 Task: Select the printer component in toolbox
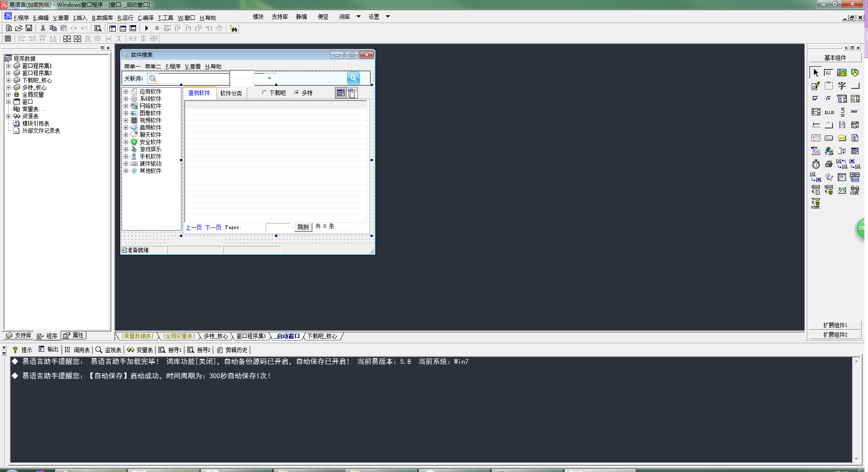828,164
